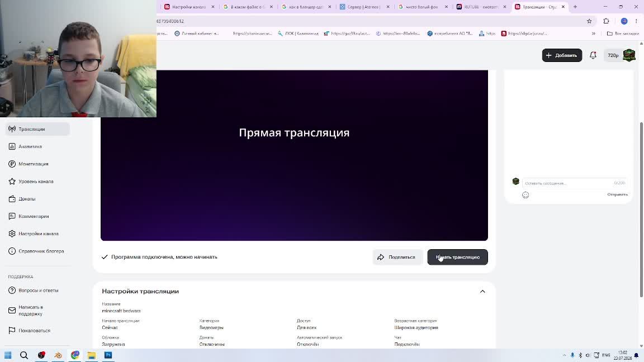Collapse the Настройки трансляции section
This screenshot has height=362, width=644.
482,292
